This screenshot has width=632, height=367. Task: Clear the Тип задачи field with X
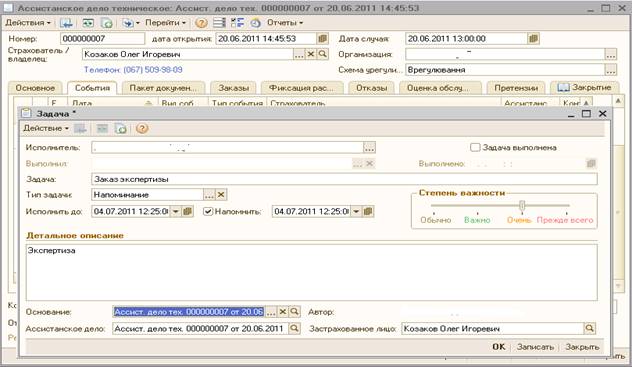click(221, 195)
